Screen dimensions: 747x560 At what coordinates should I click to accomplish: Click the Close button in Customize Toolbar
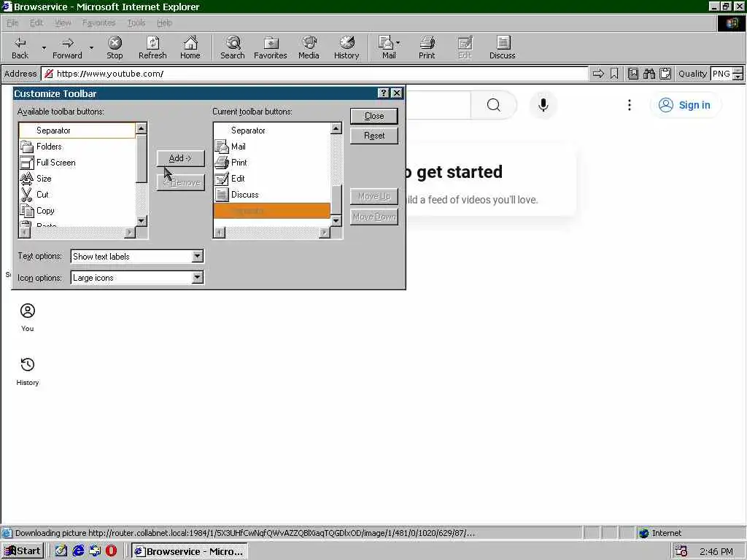pos(374,116)
